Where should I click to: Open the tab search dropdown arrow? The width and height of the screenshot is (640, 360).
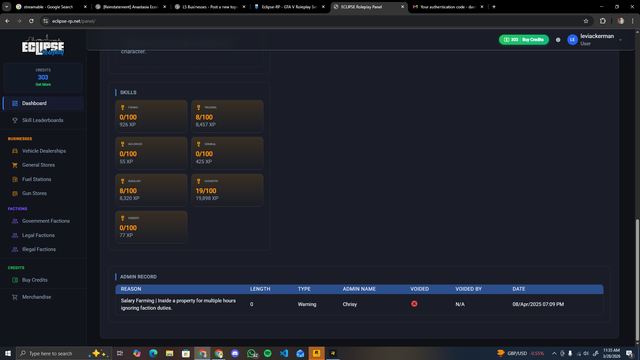coord(7,7)
